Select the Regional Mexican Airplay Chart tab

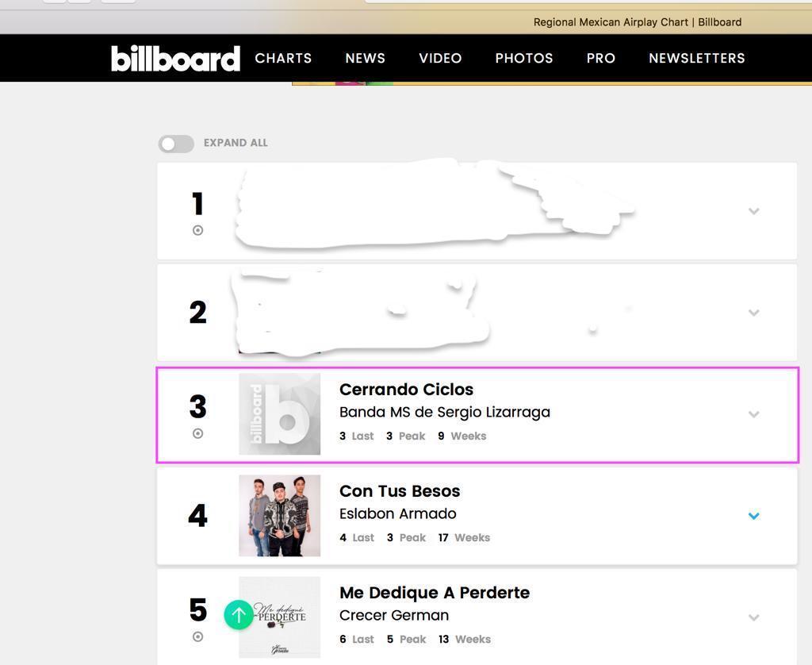coord(637,22)
